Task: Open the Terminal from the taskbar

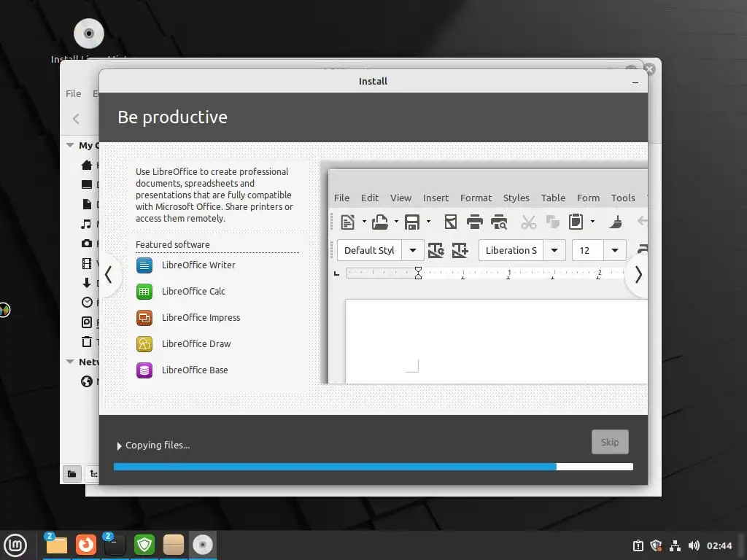Action: [115, 545]
